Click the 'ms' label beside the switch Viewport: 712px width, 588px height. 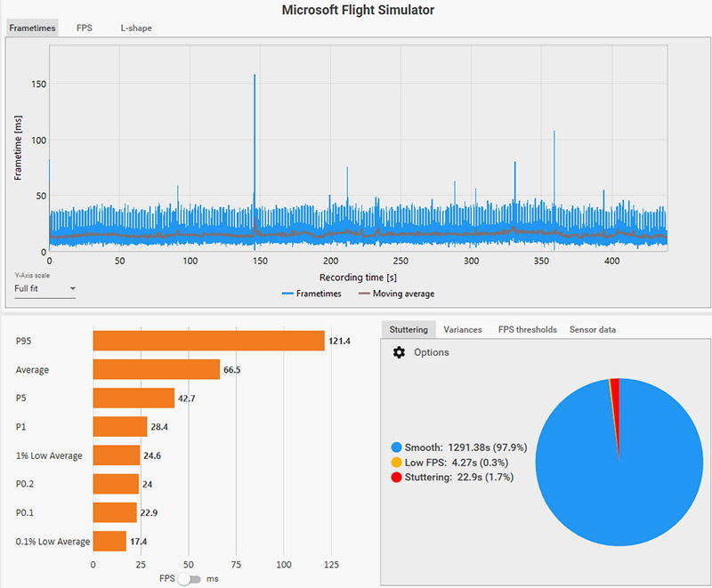tap(213, 579)
